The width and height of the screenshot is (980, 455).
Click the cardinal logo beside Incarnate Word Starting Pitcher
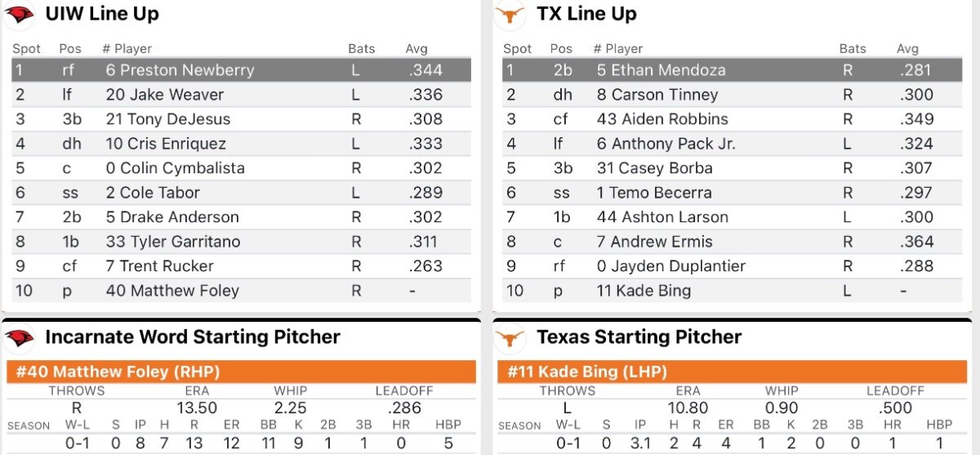[x=20, y=337]
